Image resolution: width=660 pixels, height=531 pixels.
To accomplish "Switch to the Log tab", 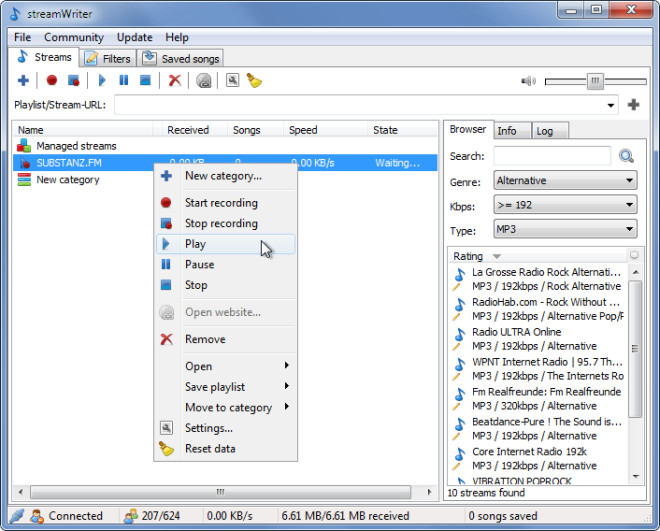I will click(550, 131).
